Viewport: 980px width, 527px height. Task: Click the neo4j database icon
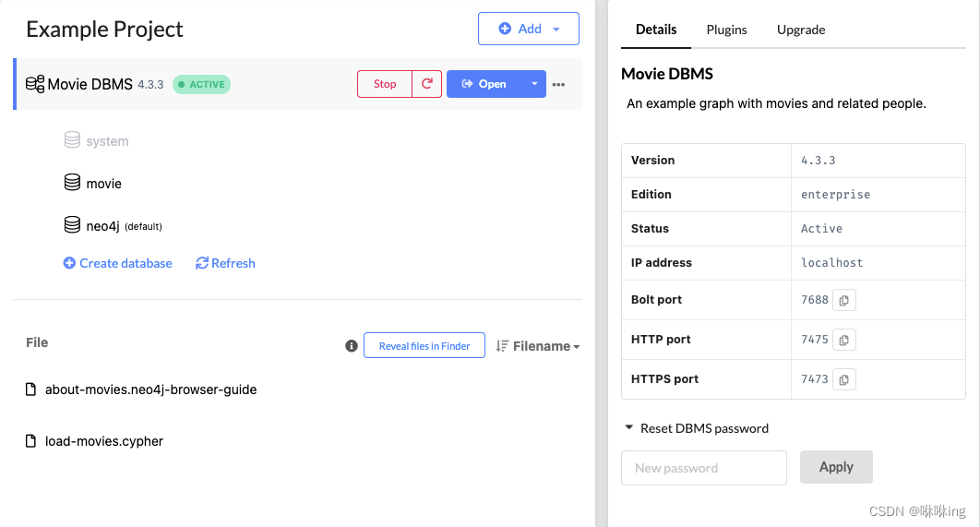[73, 225]
